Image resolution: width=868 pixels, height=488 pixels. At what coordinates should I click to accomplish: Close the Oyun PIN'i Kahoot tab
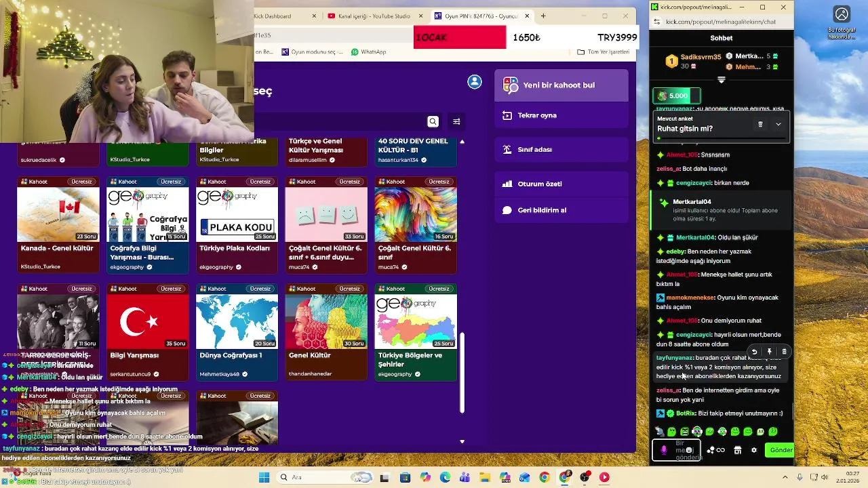point(527,16)
